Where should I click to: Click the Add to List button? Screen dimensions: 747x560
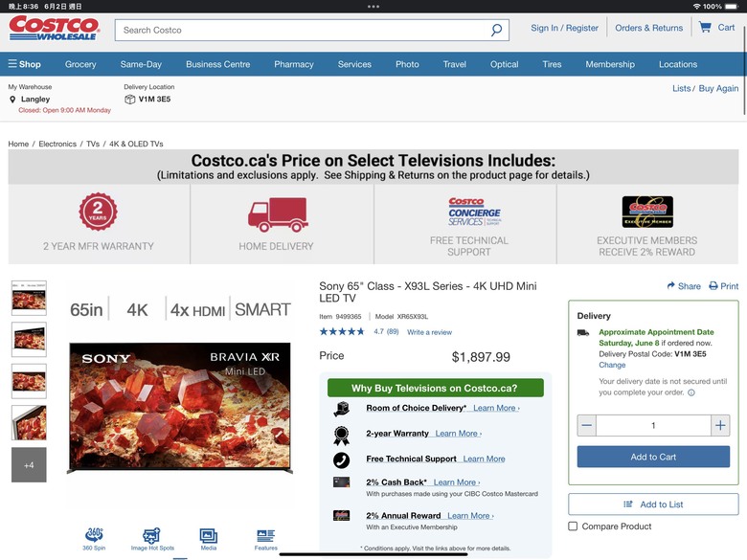click(x=653, y=504)
